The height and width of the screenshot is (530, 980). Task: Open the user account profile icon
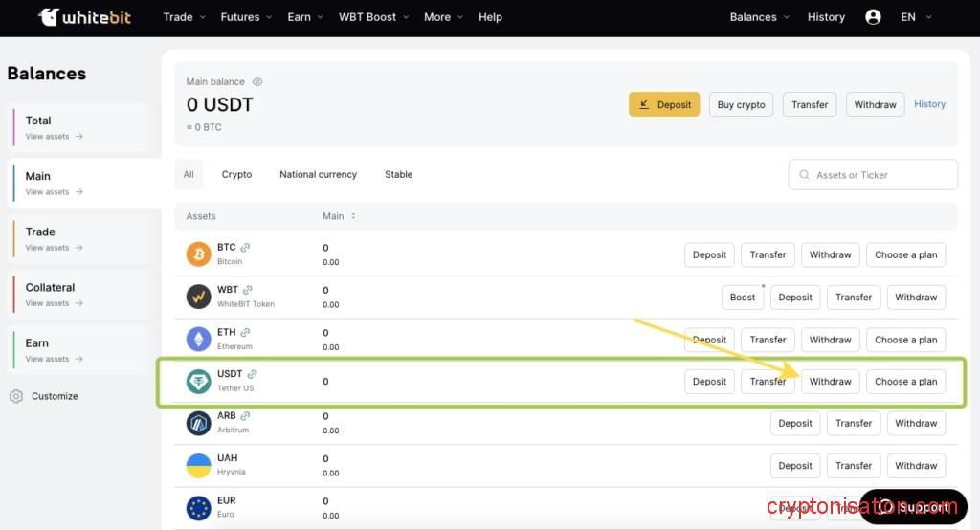pyautogui.click(x=873, y=17)
